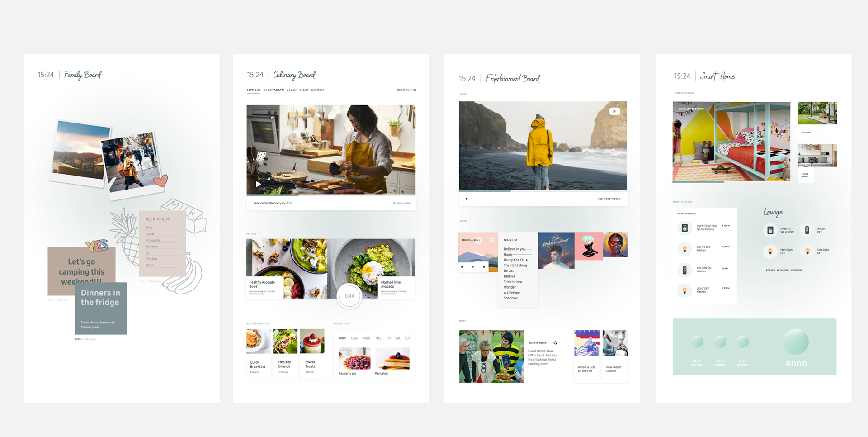Skip to next track in music player
The image size is (868, 437).
pyautogui.click(x=484, y=267)
